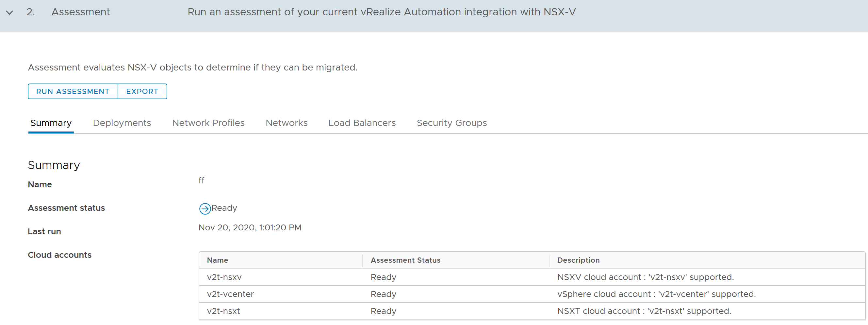Screen dimensions: 868x325
Task: Switch to the Summary tab
Action: click(51, 123)
